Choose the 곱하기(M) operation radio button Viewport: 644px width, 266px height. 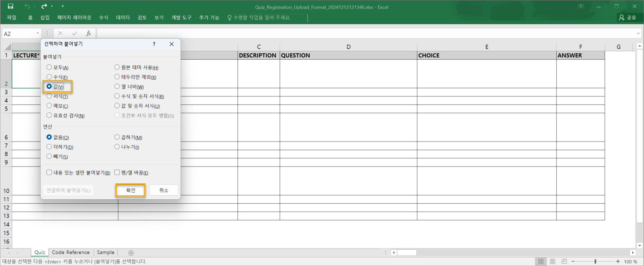point(117,137)
